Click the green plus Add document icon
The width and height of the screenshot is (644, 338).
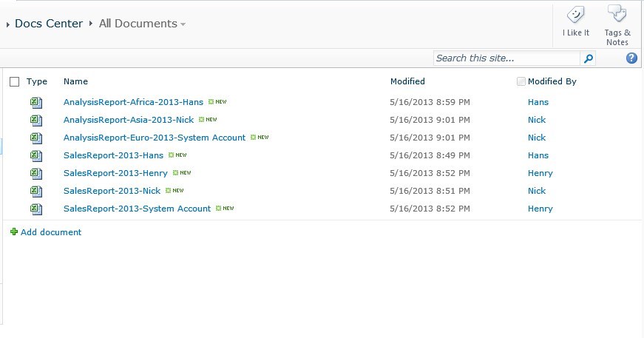[x=14, y=231]
